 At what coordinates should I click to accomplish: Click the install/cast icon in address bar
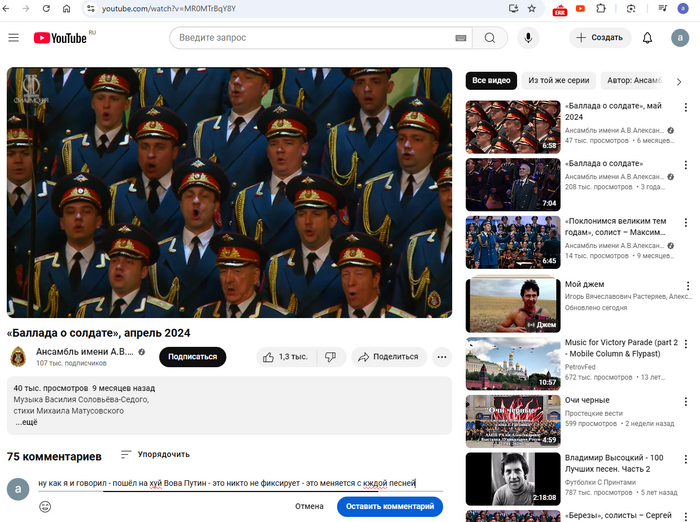coord(513,8)
